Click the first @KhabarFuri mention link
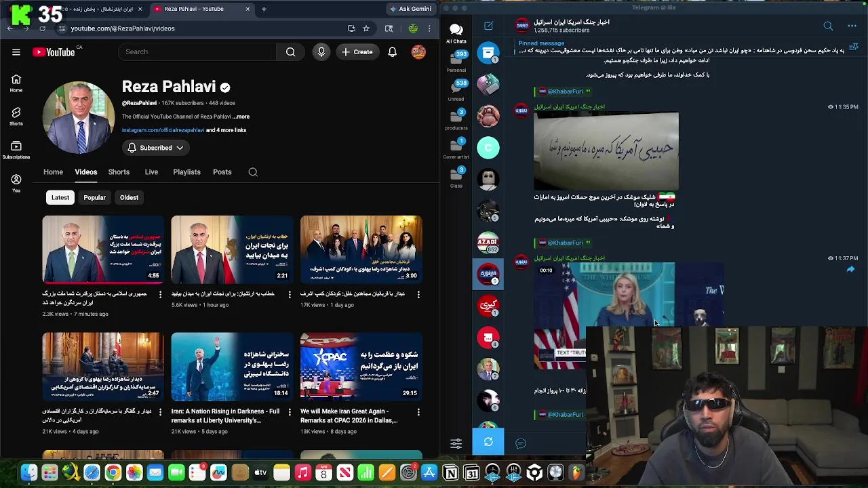 (565, 91)
